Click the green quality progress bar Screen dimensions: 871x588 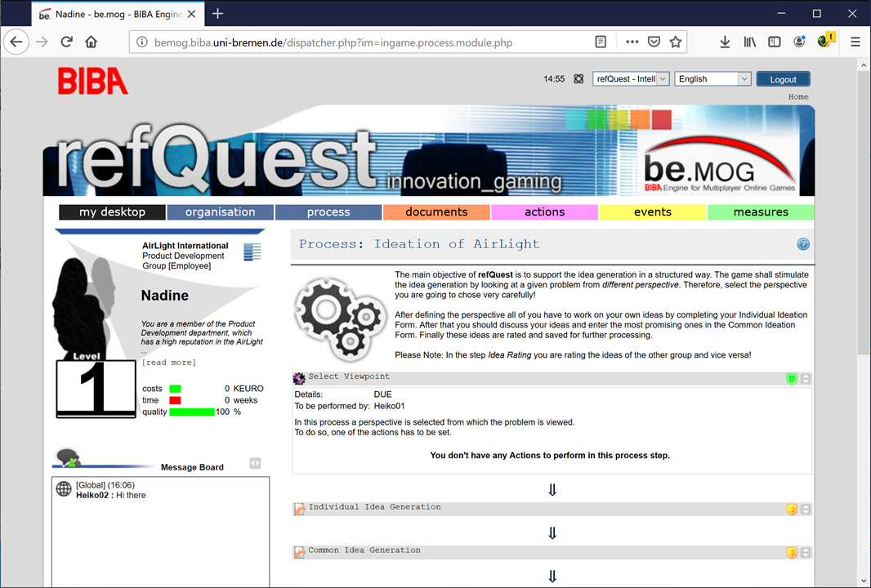[x=192, y=412]
